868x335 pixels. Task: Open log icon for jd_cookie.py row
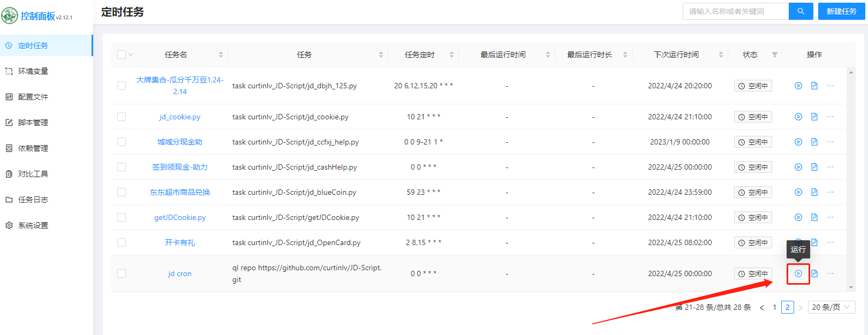point(814,117)
